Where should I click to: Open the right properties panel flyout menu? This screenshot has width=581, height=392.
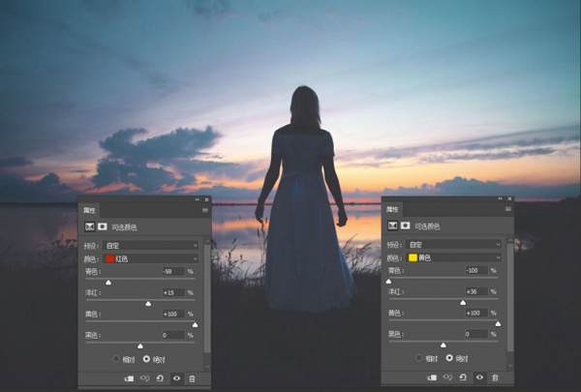point(508,209)
